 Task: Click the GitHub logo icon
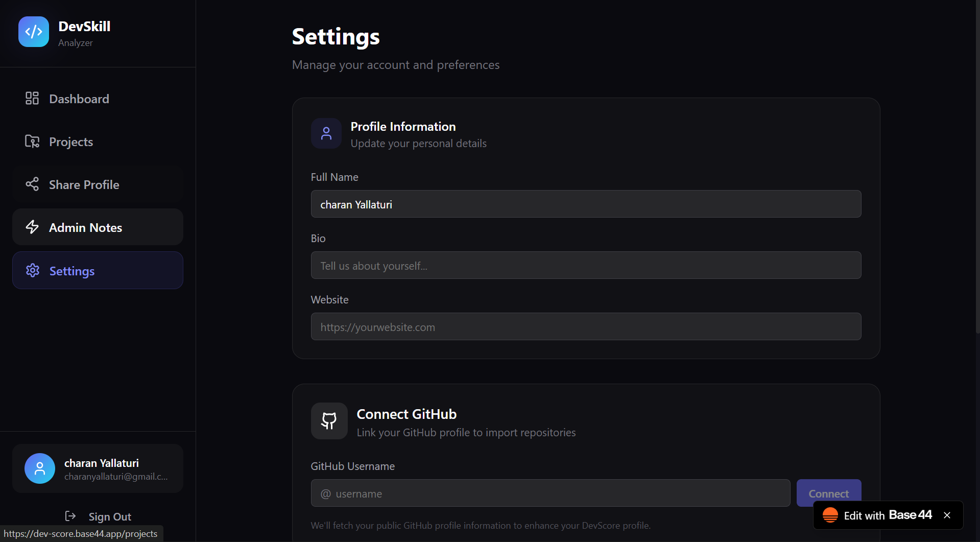pyautogui.click(x=329, y=421)
